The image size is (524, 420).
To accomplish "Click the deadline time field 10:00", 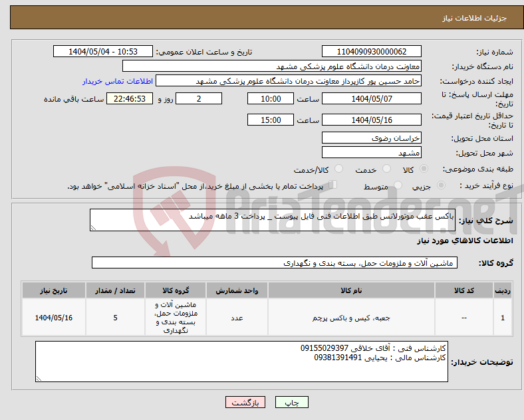I will tap(271, 98).
